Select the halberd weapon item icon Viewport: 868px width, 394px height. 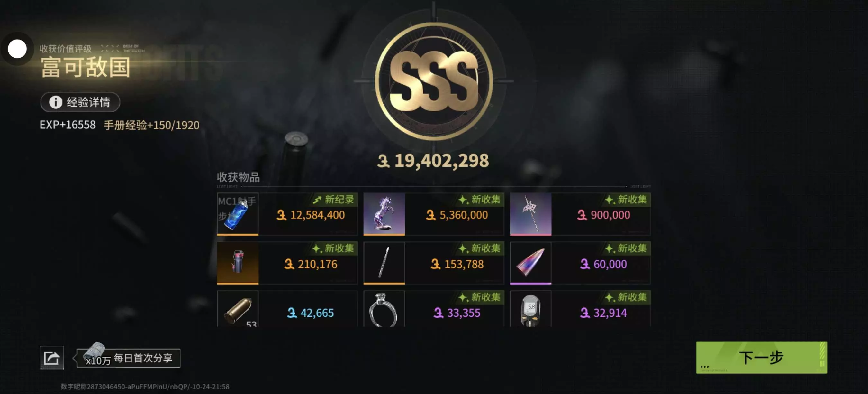pos(531,214)
